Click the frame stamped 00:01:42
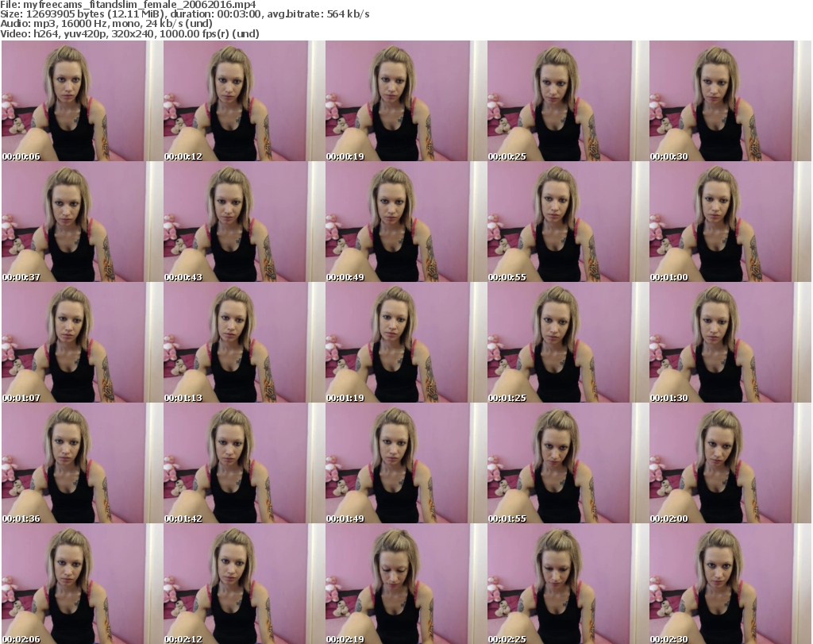The image size is (813, 644). point(245,463)
